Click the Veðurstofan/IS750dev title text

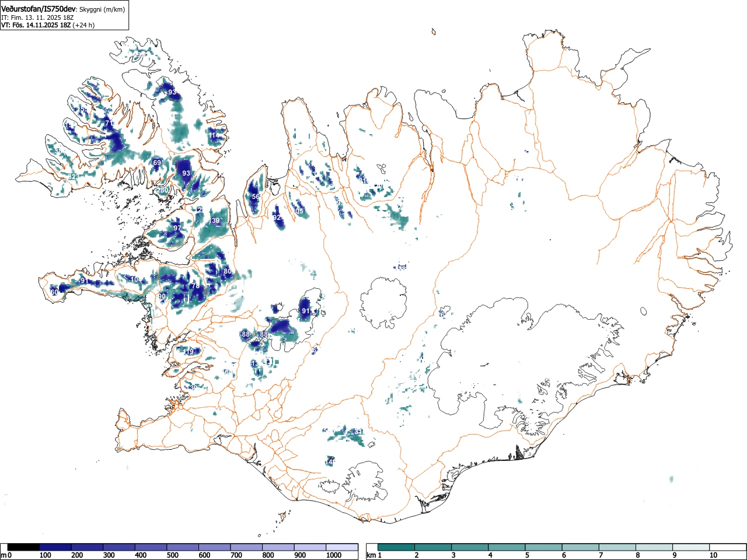(39, 9)
